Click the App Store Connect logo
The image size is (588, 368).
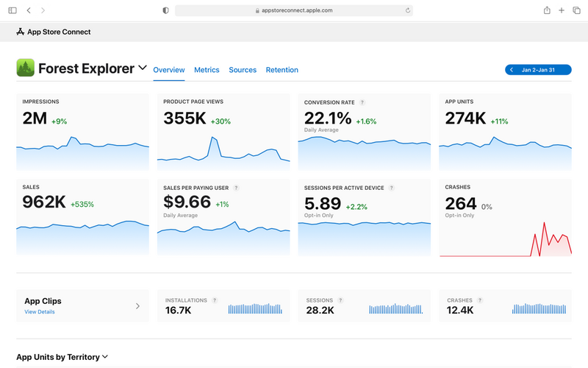pyautogui.click(x=21, y=32)
